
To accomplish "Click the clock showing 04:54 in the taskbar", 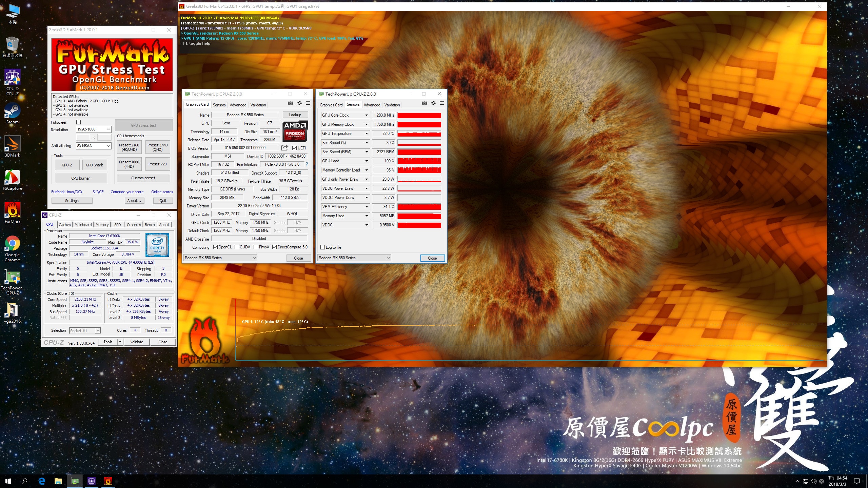I will click(837, 478).
